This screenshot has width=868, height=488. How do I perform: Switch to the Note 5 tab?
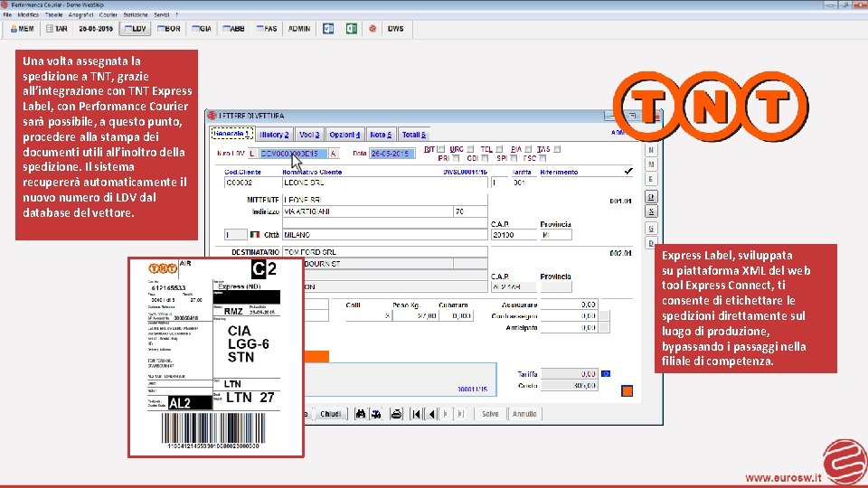click(x=381, y=135)
